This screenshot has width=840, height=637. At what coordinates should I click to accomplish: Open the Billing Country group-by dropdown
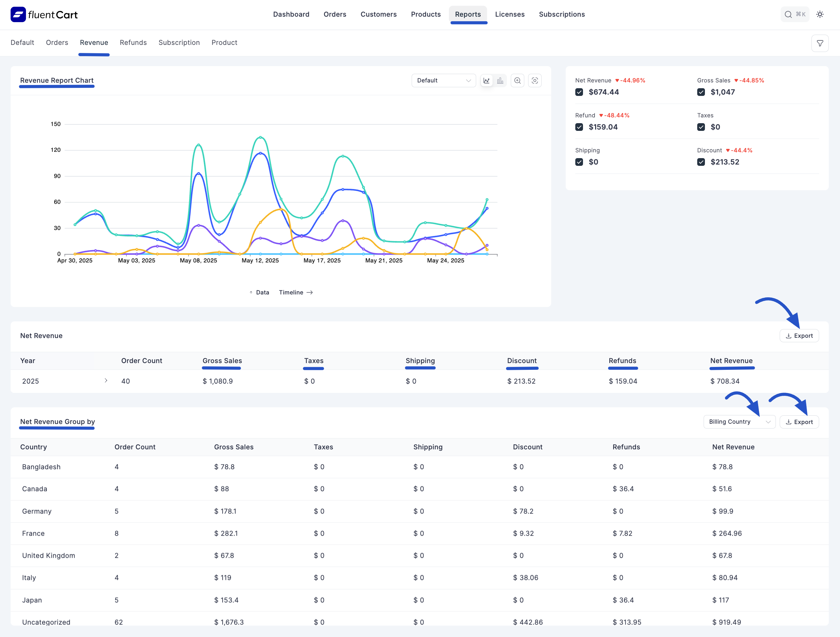[739, 422]
